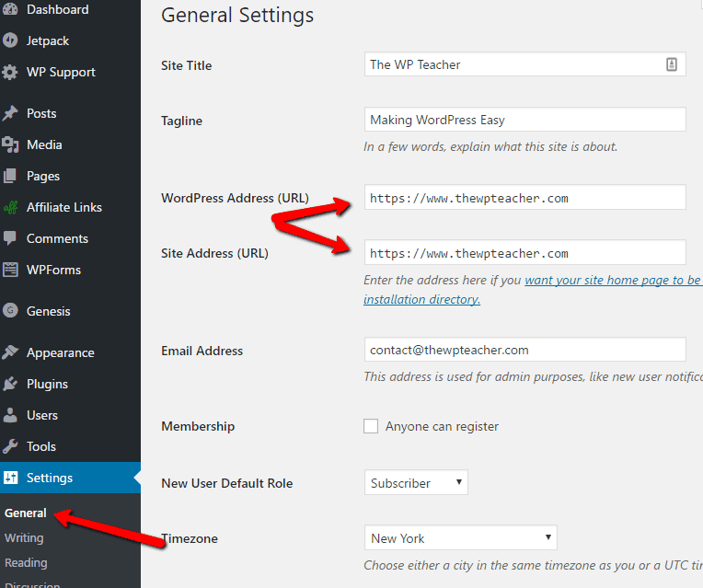703x588 pixels.
Task: Expand the Timezone dropdown showing New York
Action: point(460,538)
